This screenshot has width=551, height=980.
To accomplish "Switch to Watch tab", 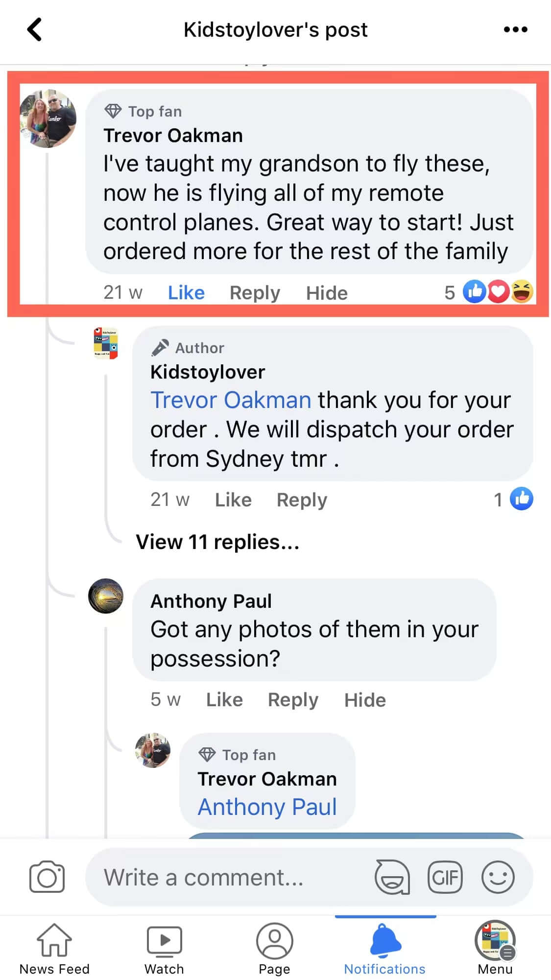I will click(164, 949).
